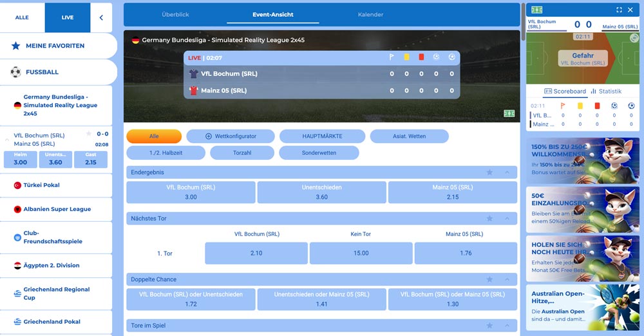Click the soccer ball icon in scoreboard header
644x336 pixels.
click(x=452, y=57)
